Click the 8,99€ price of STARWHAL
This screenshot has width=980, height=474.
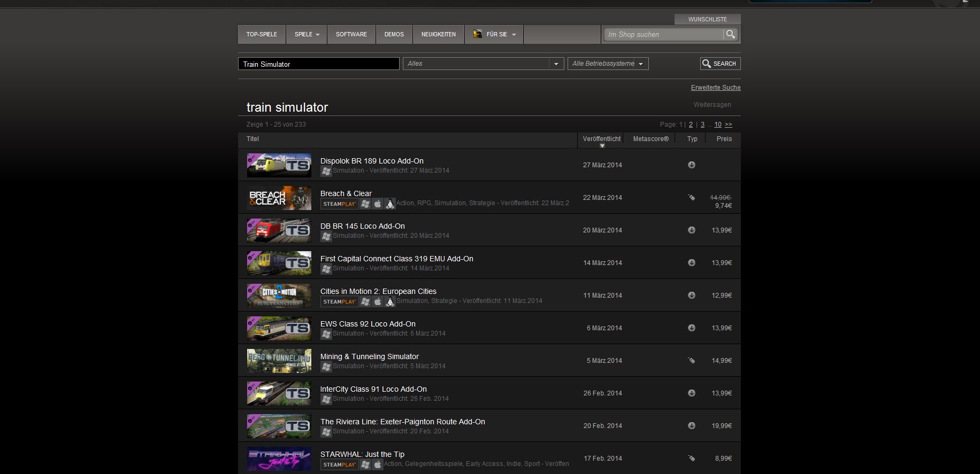[723, 459]
